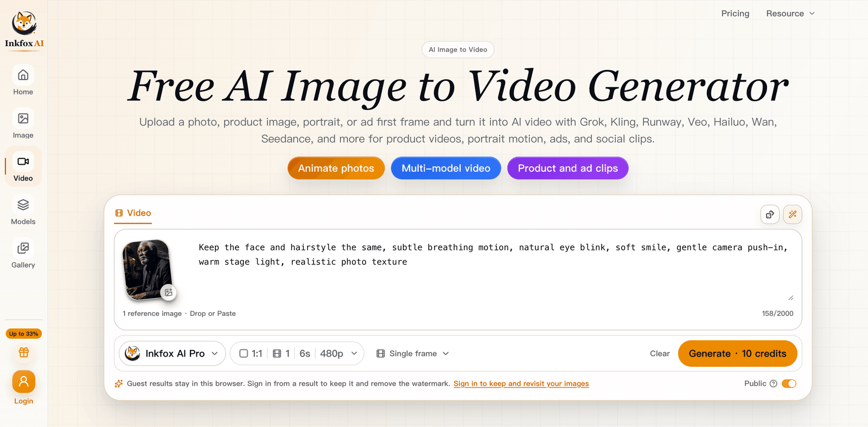Go to Home in the sidebar
Screen dimensions: 868x427
coord(23,80)
